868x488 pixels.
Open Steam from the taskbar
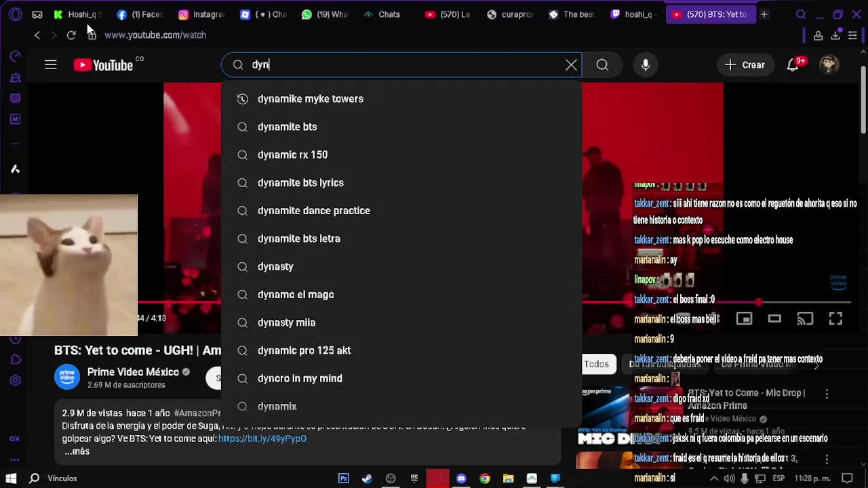(367, 479)
